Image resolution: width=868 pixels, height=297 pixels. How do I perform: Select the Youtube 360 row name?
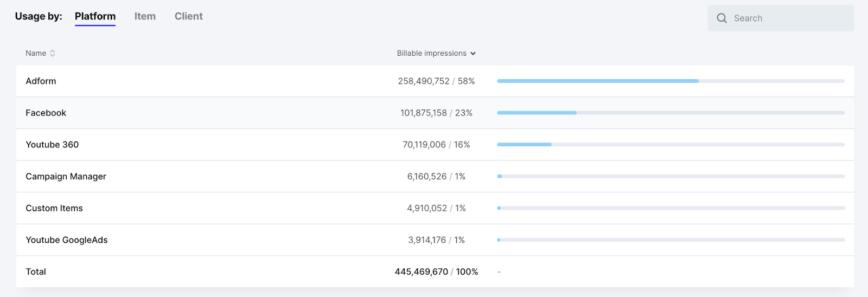pos(52,145)
